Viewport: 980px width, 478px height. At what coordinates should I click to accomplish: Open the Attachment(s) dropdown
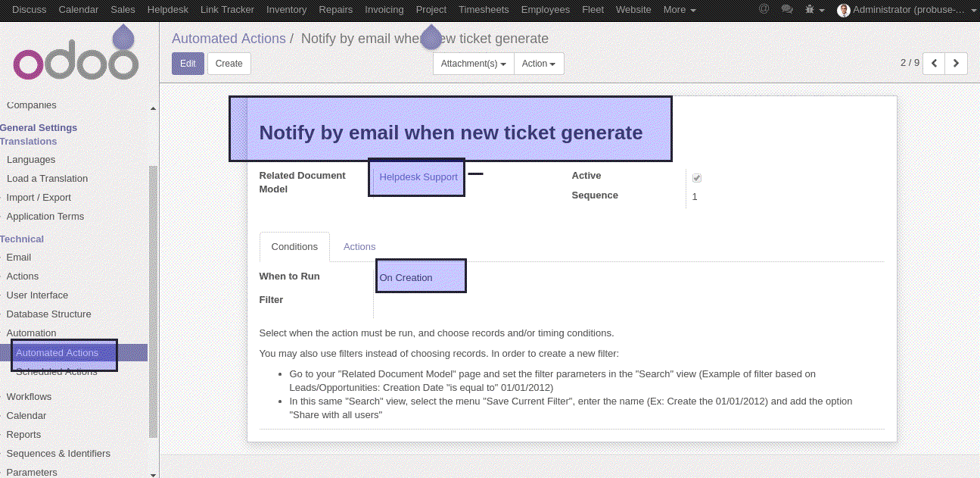(474, 64)
